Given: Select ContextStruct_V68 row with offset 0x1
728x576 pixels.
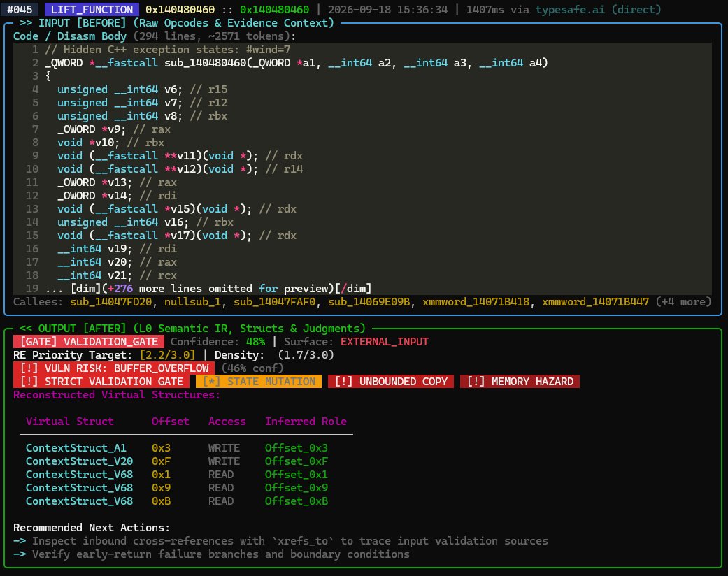Looking at the screenshot, I should (x=186, y=475).
